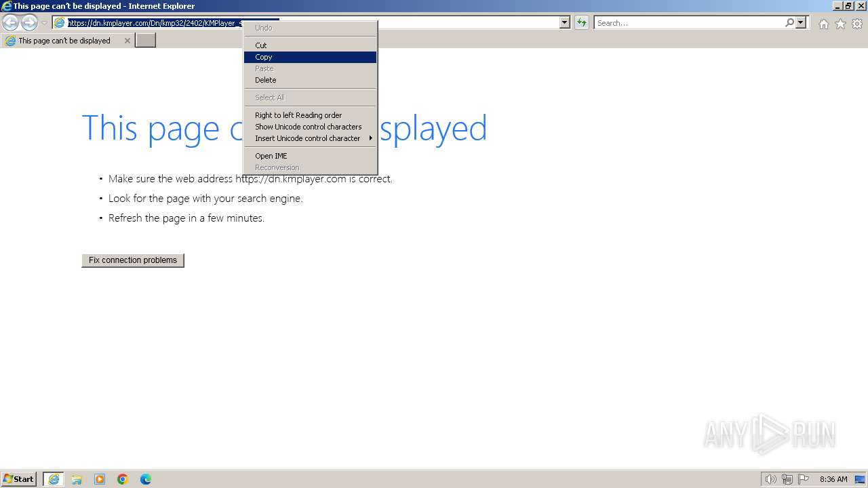Screen dimensions: 868x488
Task: Click inside the Search box
Action: [x=688, y=22]
